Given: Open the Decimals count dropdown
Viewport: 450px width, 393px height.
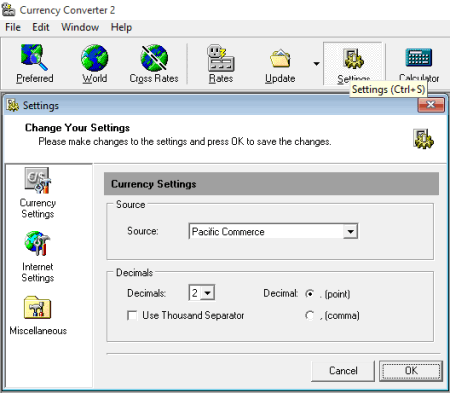Looking at the screenshot, I should point(202,293).
